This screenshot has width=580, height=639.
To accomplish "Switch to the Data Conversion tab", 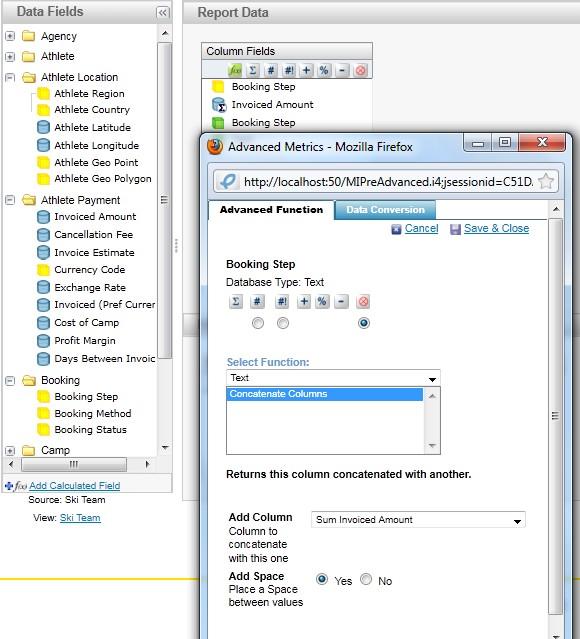I will pos(385,210).
